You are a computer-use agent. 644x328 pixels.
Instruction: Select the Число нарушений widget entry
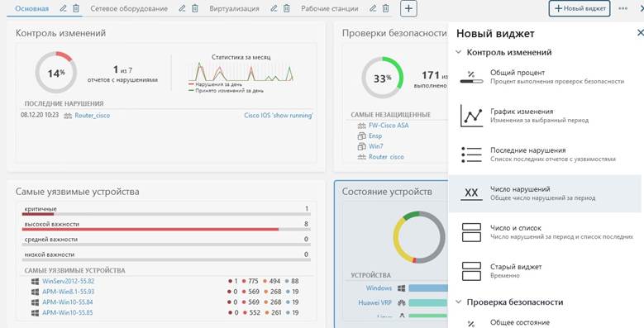545,193
